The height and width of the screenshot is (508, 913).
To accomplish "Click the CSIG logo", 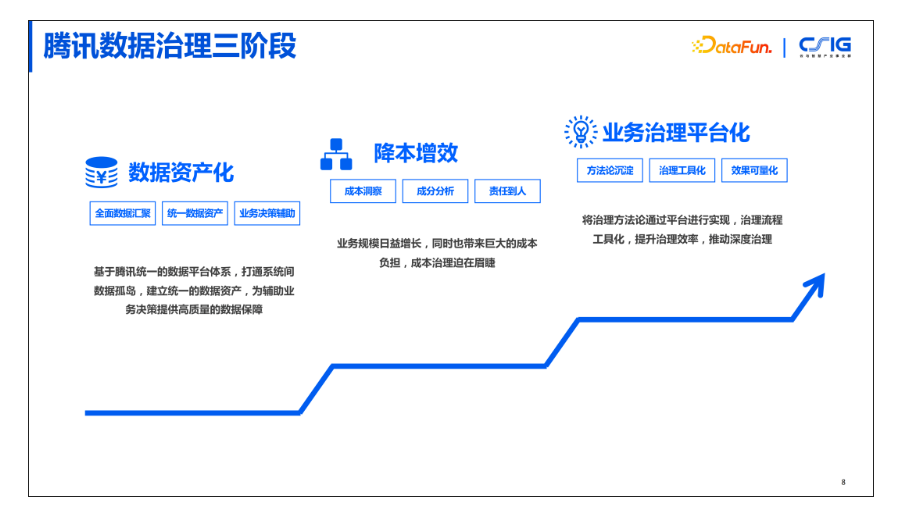I will pos(825,47).
